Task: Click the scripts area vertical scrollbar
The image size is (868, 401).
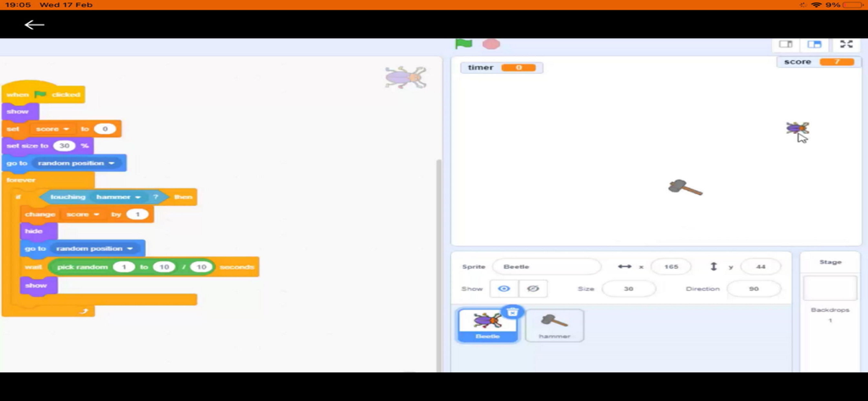Action: 439,266
